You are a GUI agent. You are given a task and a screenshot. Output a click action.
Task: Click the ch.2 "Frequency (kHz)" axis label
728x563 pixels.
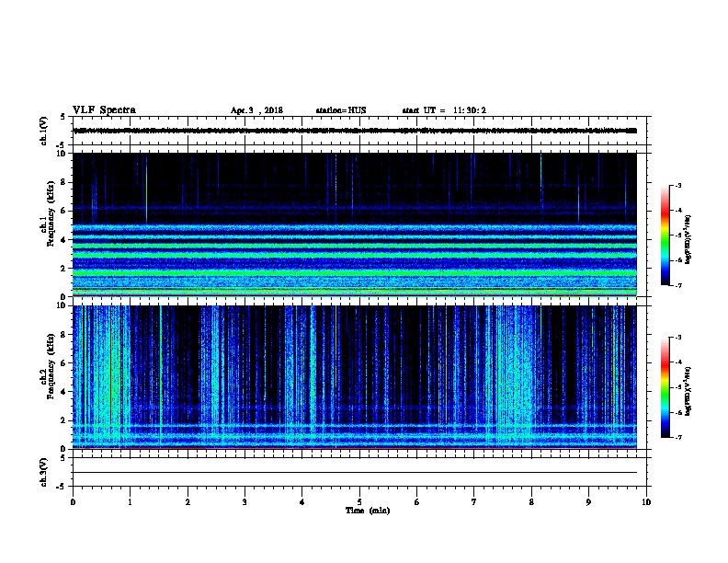coord(51,366)
